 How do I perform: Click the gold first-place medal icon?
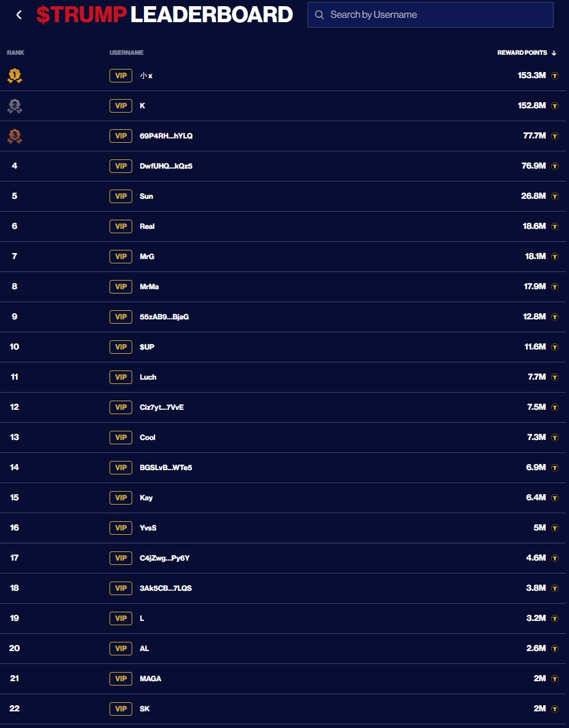coord(15,76)
